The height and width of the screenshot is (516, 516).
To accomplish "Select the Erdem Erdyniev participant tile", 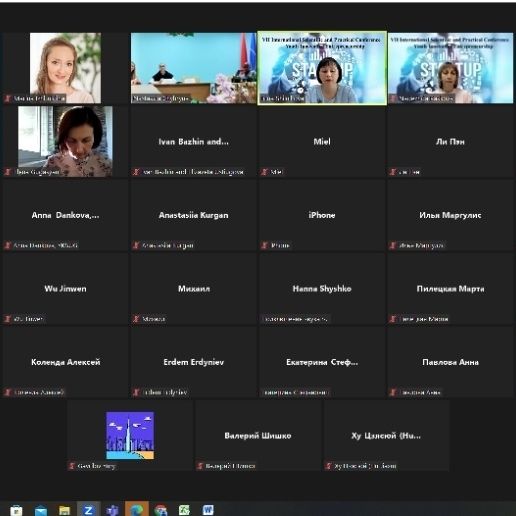I will [194, 362].
